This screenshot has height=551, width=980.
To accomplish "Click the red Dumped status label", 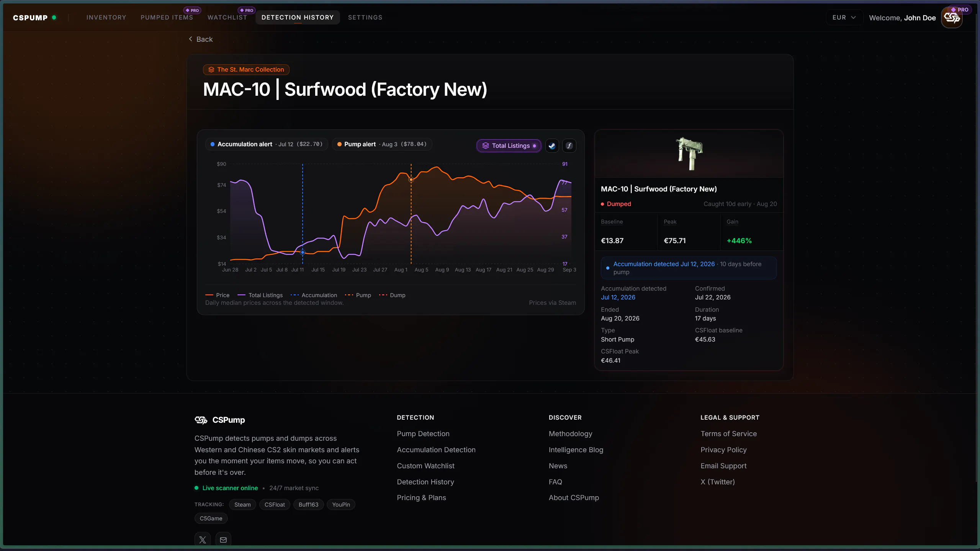I will click(x=616, y=204).
